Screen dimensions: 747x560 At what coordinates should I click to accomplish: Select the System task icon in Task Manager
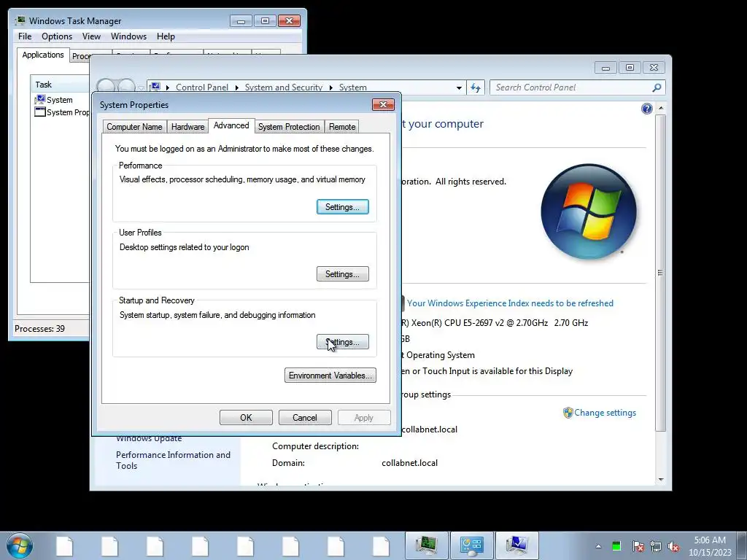[40, 99]
